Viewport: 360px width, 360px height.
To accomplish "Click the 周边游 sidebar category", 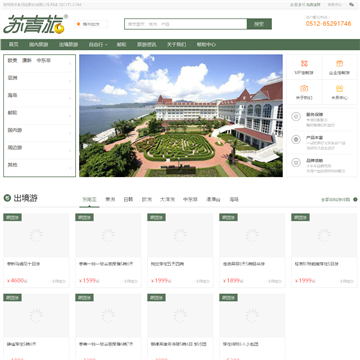I will [x=15, y=147].
